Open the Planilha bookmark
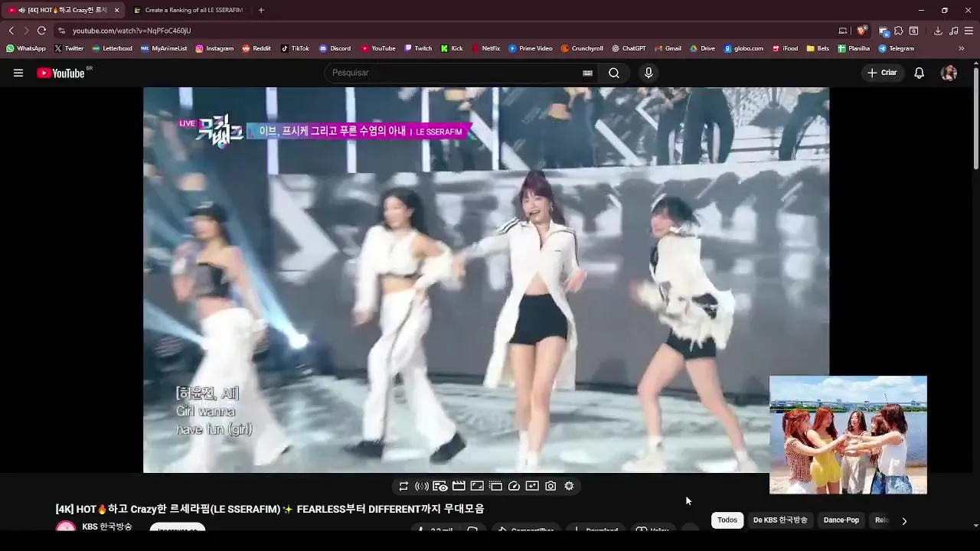The image size is (980, 551). point(854,48)
